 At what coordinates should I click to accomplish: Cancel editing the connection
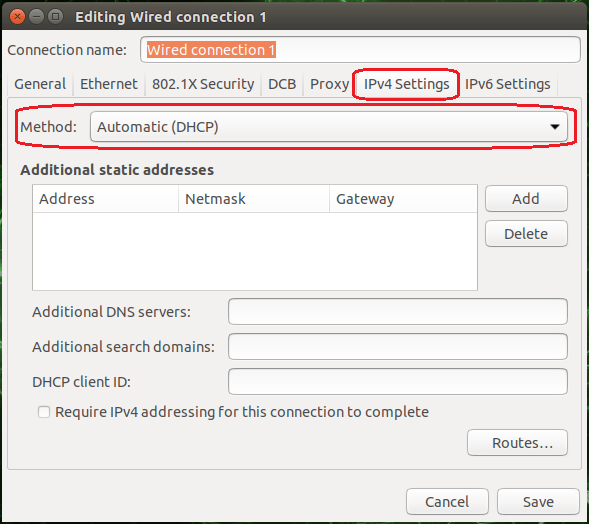point(447,501)
